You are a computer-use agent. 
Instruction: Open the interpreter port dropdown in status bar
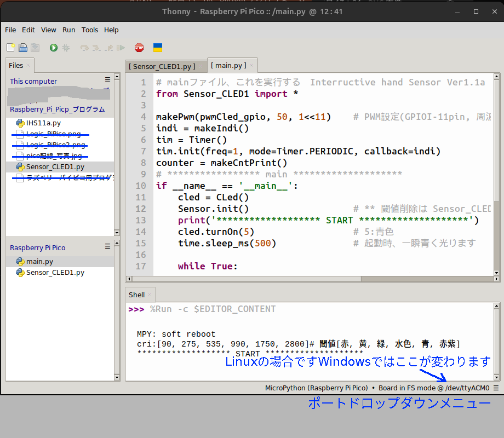495,388
